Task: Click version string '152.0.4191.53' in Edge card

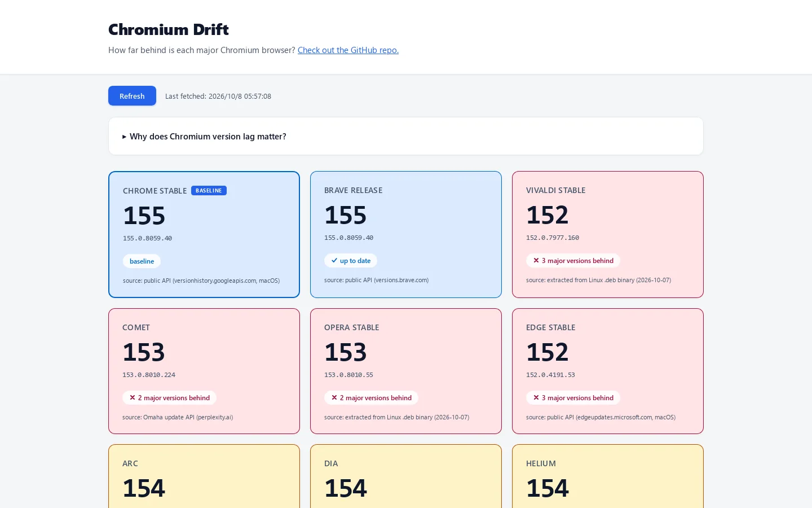Action: (x=550, y=375)
